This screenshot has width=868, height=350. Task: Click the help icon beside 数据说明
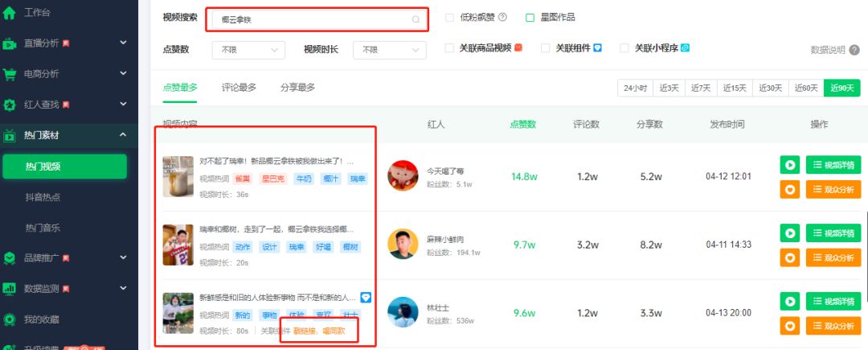coord(854,50)
